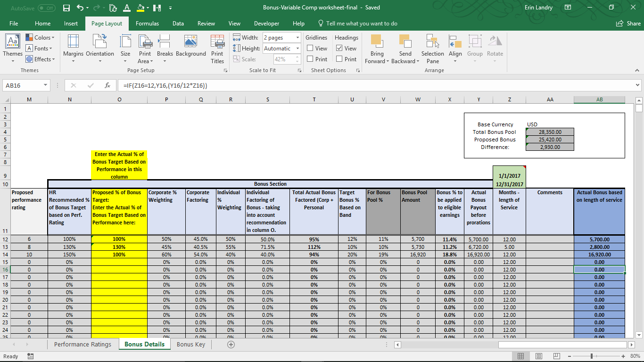Uncheck the Headings View checkbox
The image size is (644, 362).
tap(339, 48)
